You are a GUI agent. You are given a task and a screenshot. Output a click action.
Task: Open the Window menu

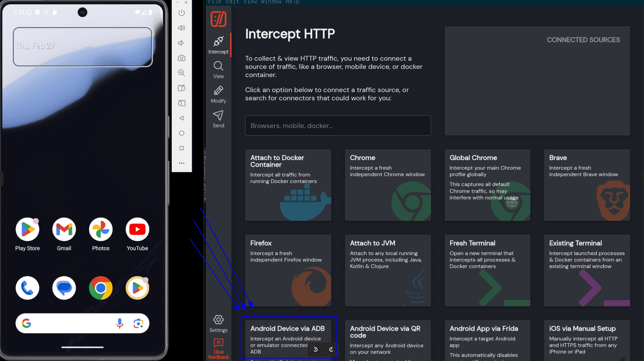point(271,2)
